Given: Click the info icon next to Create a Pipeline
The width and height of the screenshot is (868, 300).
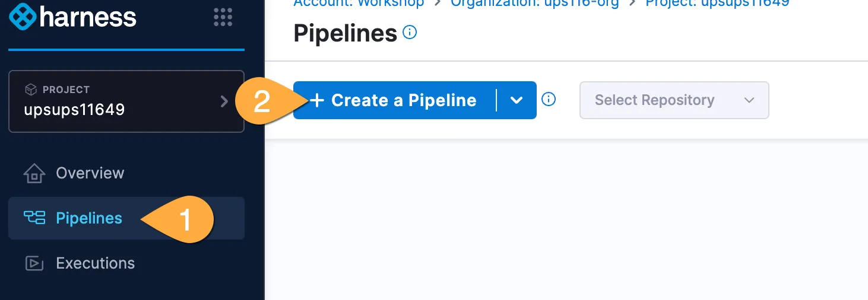Looking at the screenshot, I should tap(549, 100).
